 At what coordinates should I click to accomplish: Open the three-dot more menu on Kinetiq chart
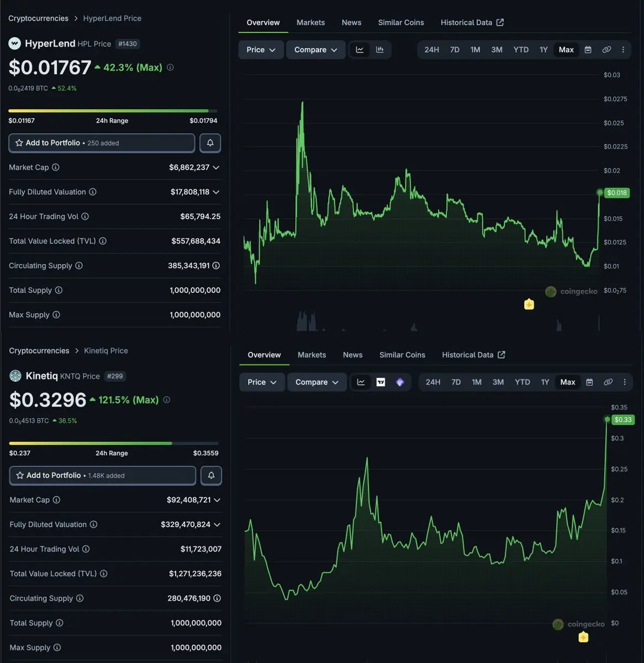625,382
